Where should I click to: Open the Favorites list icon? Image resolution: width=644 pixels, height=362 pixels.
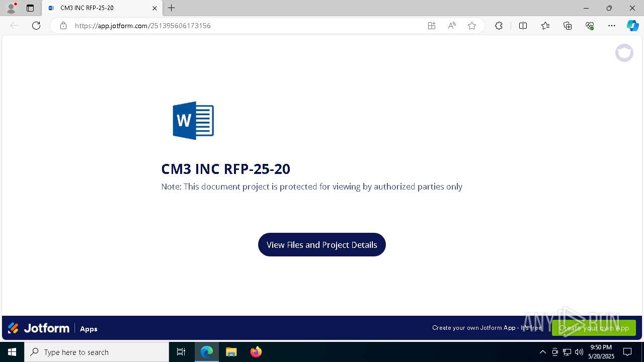tap(545, 26)
